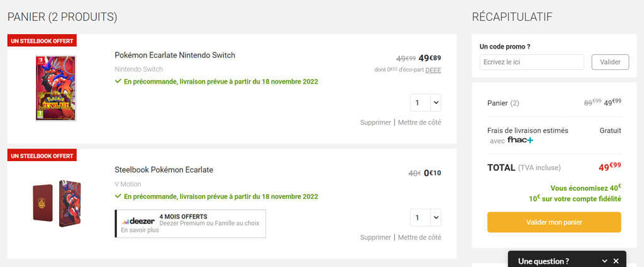This screenshot has width=644, height=267.
Task: Click the fnac+ logo in delivery fees
Action: (x=520, y=140)
